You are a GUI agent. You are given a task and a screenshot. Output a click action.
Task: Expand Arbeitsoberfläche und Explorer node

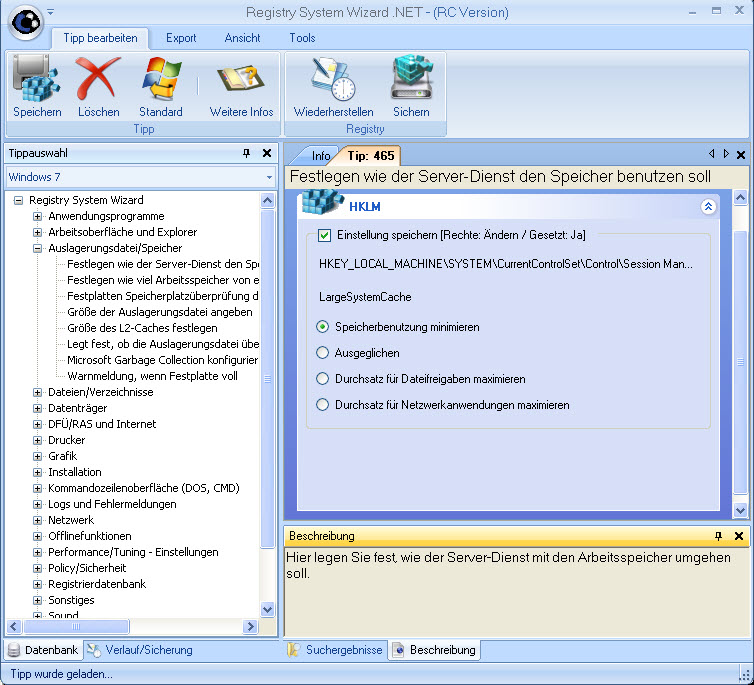pyautogui.click(x=37, y=232)
